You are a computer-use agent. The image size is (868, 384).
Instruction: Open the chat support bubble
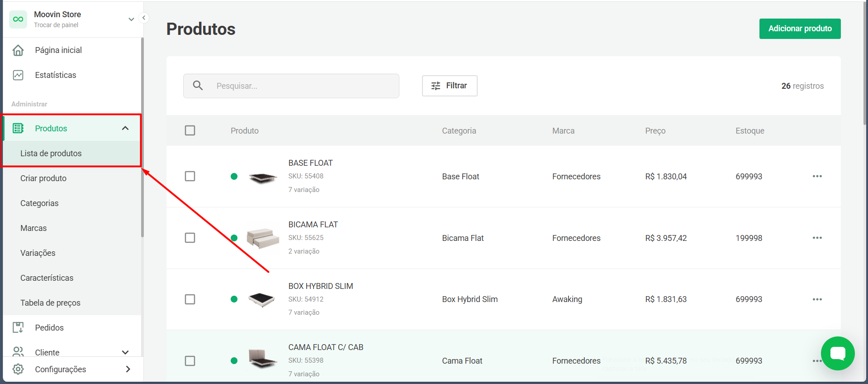click(838, 353)
